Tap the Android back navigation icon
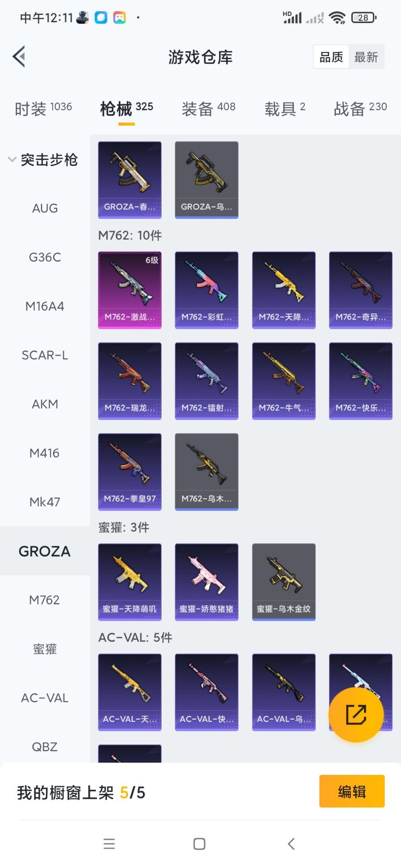Screen dimensions: 401x868 coord(291,844)
